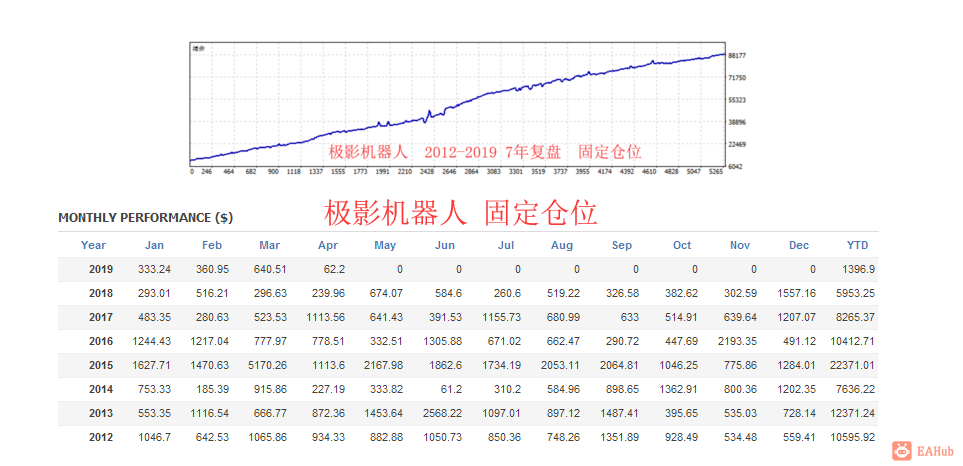Click 2012 January value 1046.7

coord(154,438)
